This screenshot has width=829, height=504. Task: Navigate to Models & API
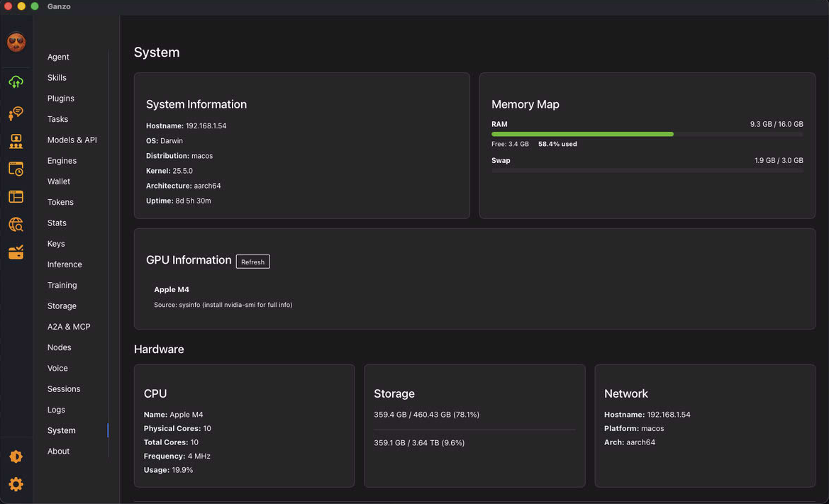[72, 140]
